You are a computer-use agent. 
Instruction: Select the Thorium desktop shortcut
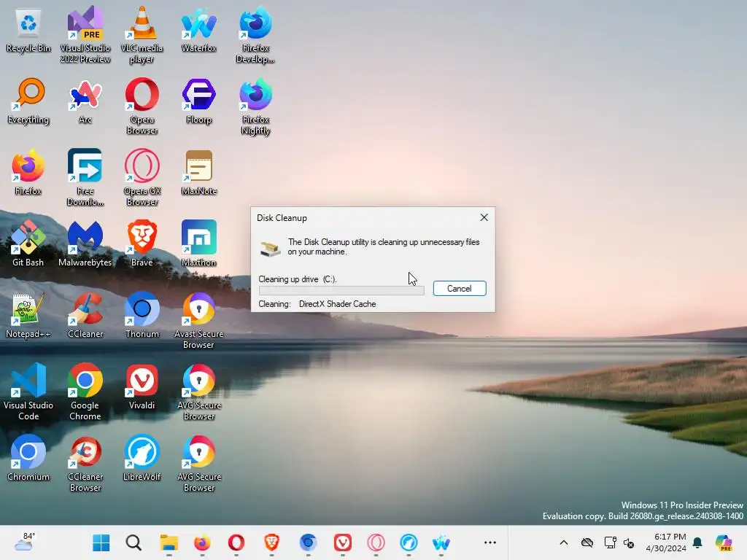(142, 315)
